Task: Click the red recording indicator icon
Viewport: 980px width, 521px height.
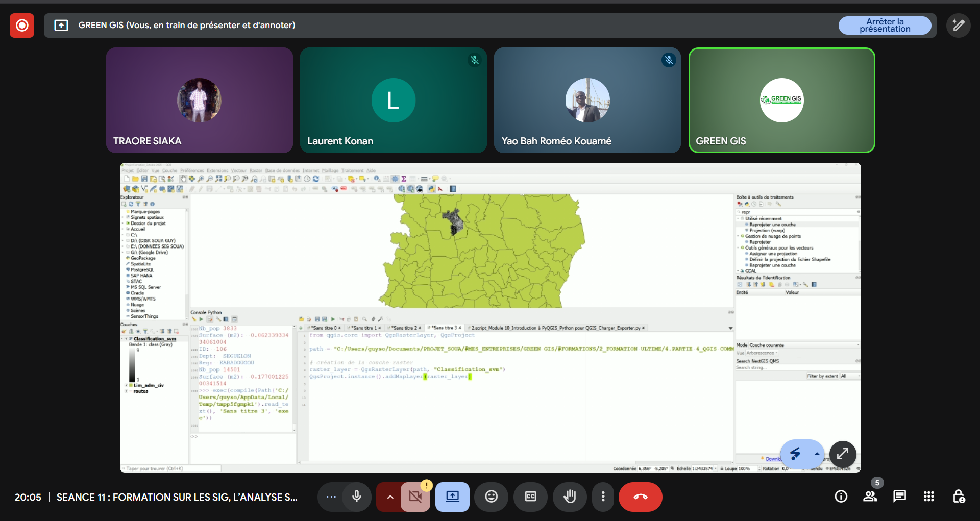Action: coord(22,26)
